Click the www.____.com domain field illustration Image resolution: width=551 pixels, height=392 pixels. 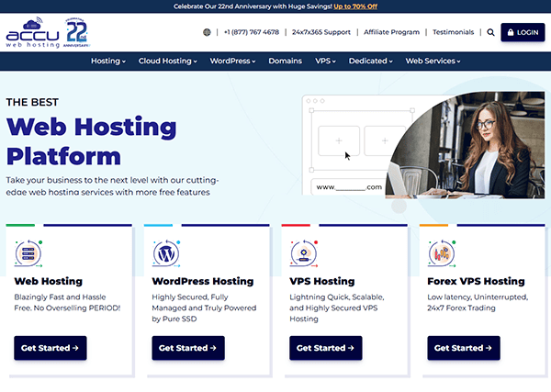tap(349, 187)
